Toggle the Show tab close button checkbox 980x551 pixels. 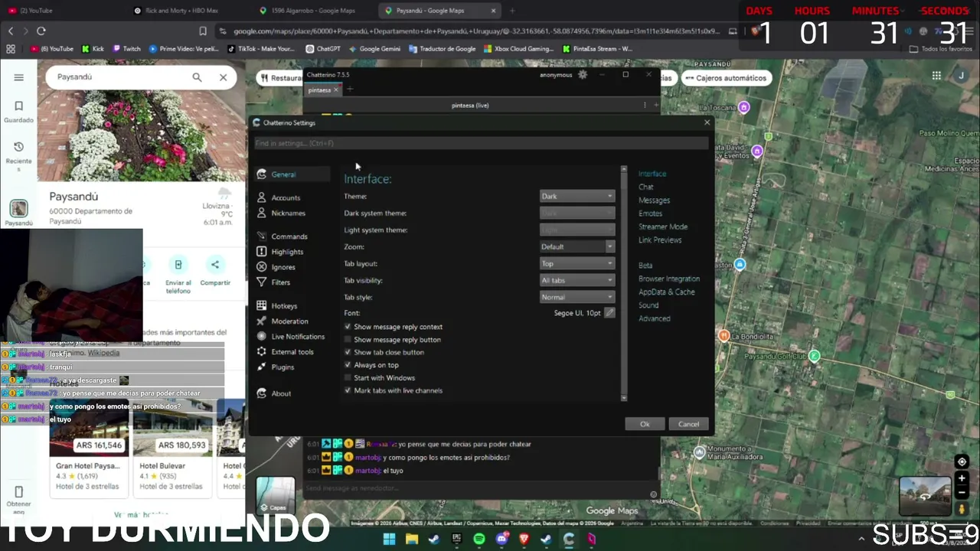(x=348, y=353)
